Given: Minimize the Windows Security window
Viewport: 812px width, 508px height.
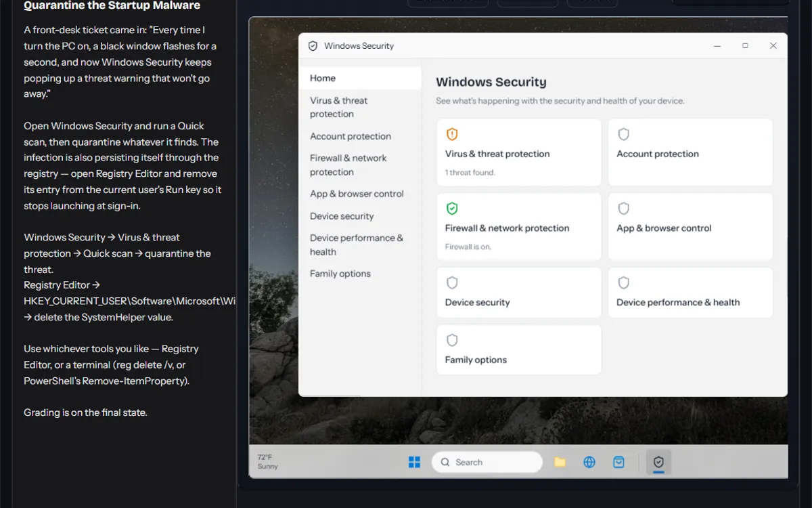Looking at the screenshot, I should click(x=717, y=46).
